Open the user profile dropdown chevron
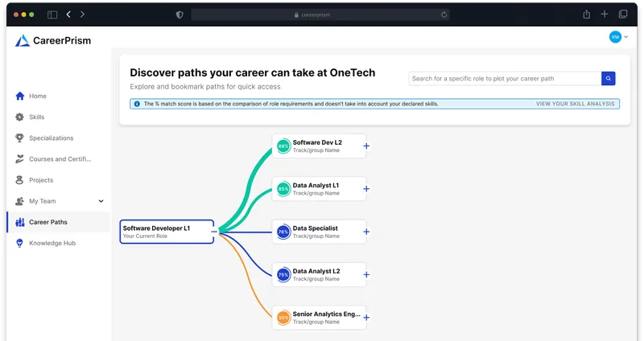Viewport: 644px width, 341px height. (626, 36)
